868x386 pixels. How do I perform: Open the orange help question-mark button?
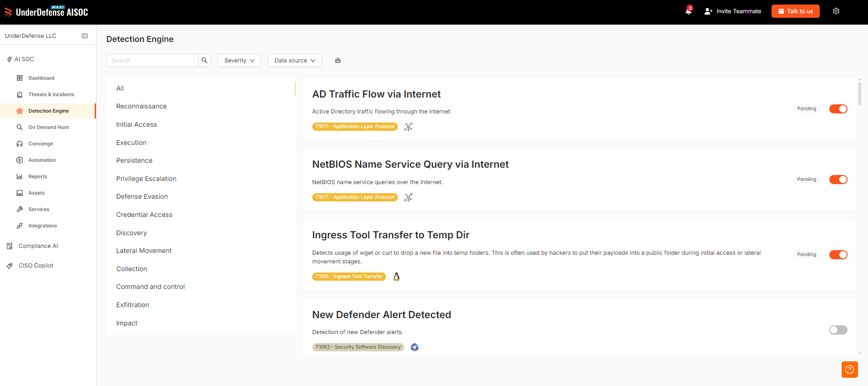tap(850, 370)
